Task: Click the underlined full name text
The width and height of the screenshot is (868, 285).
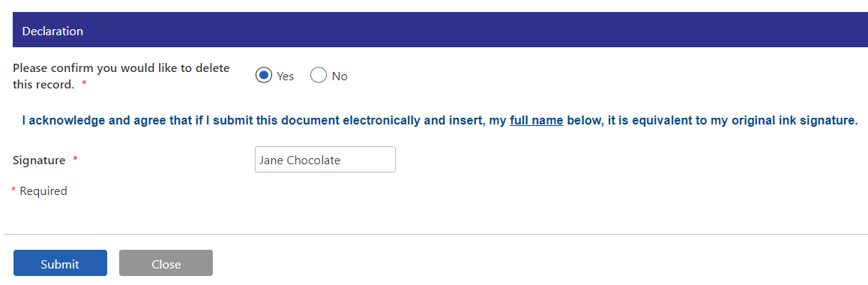Action: (537, 121)
